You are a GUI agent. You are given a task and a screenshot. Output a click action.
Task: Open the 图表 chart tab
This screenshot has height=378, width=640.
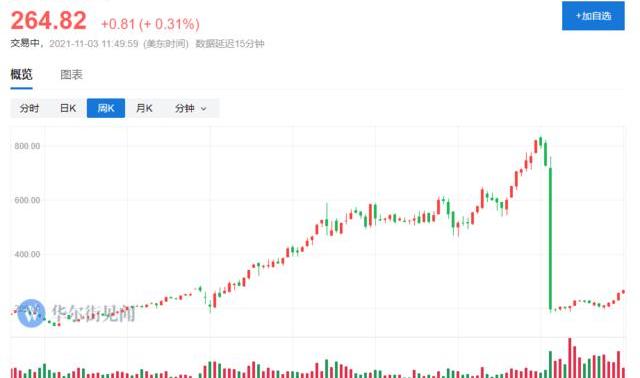[x=71, y=75]
